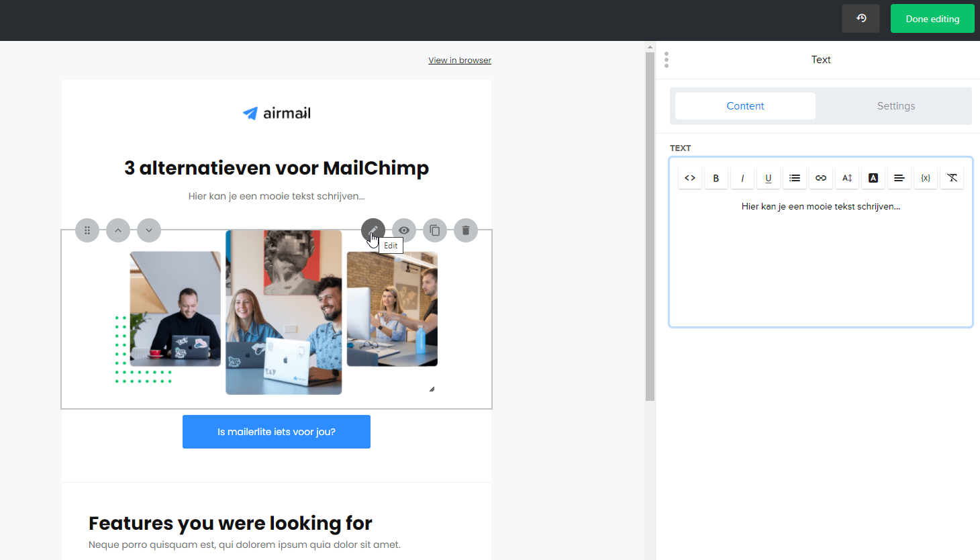Screen dimensions: 980x560
Task: Delete the image block
Action: (x=466, y=230)
